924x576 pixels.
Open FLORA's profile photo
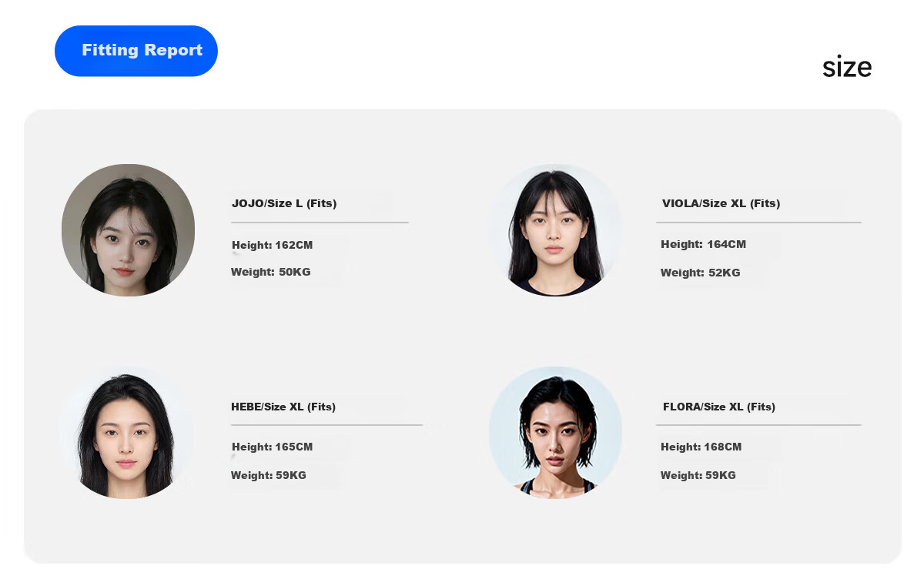555,433
